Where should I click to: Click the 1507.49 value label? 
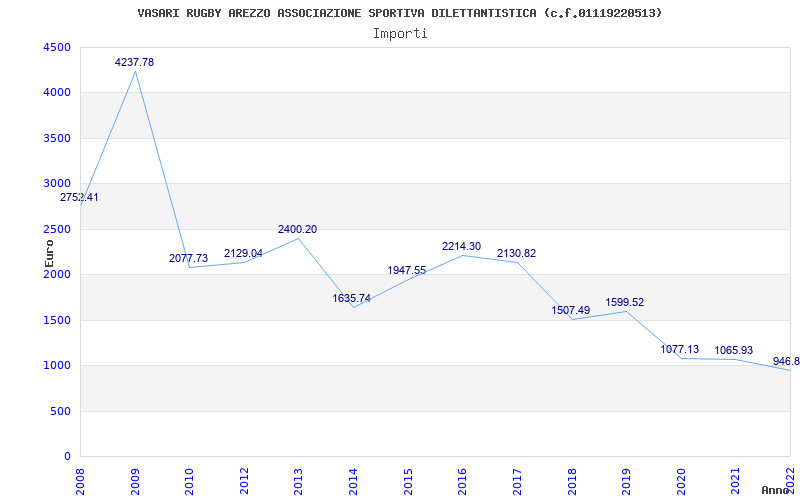pyautogui.click(x=570, y=310)
